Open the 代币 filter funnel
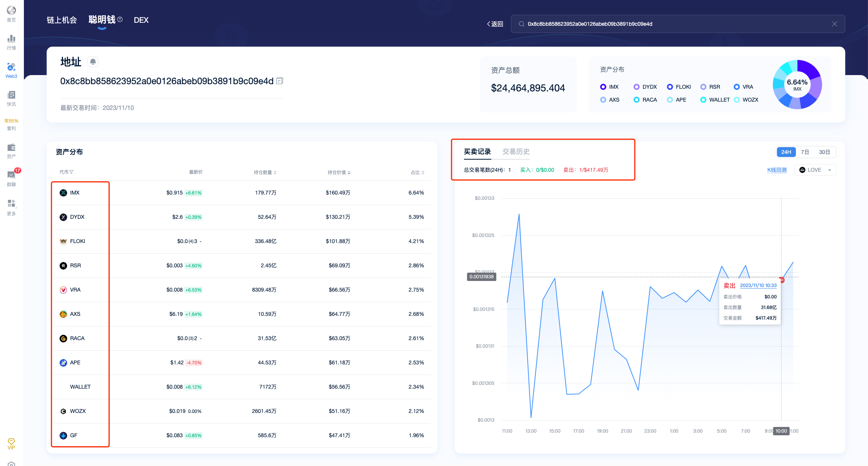868x466 pixels. [71, 172]
